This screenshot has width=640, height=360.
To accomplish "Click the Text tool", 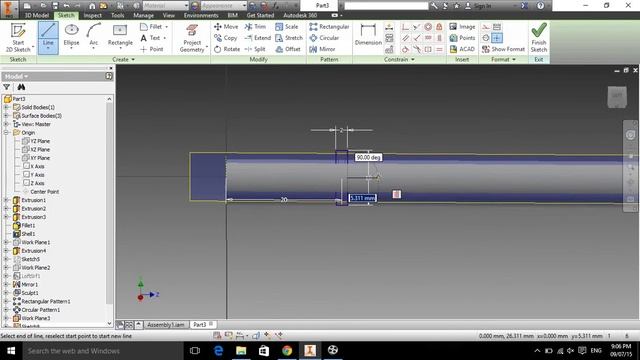I will coord(153,38).
